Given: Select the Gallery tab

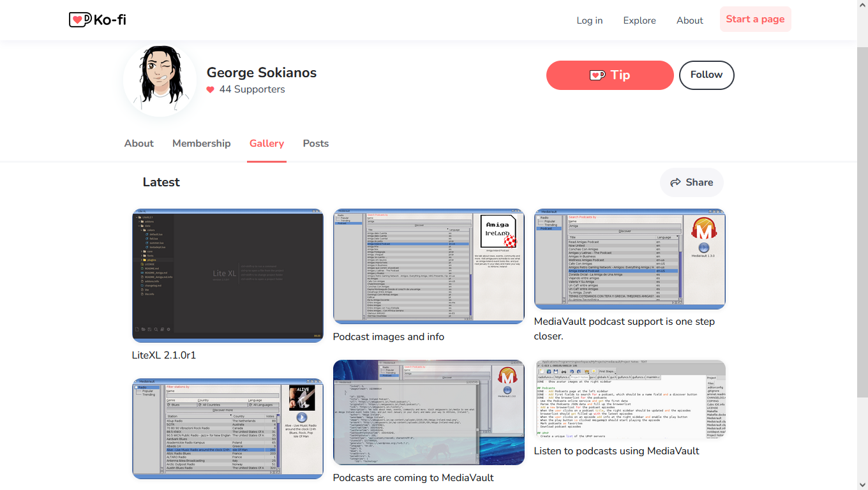Looking at the screenshot, I should [x=267, y=144].
